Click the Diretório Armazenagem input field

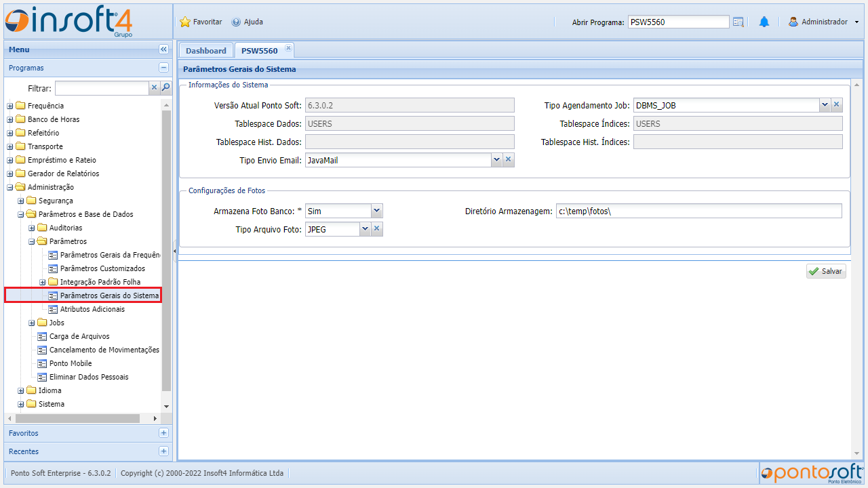[x=698, y=211]
